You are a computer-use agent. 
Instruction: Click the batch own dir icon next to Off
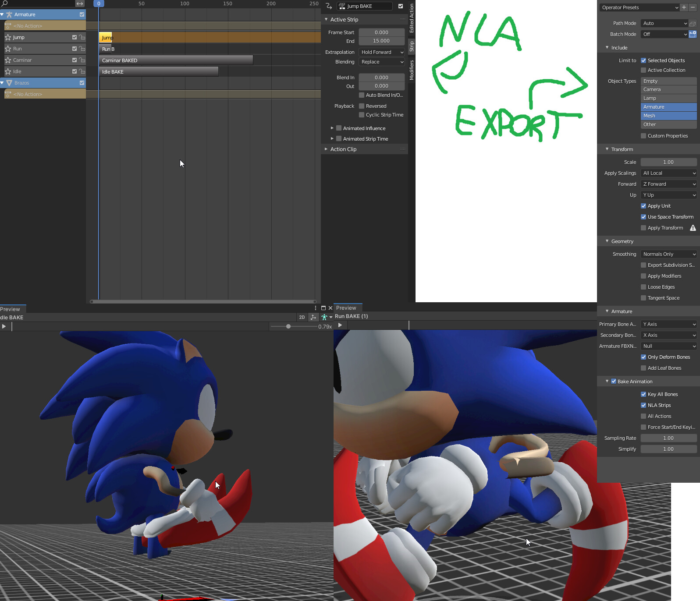tap(693, 34)
